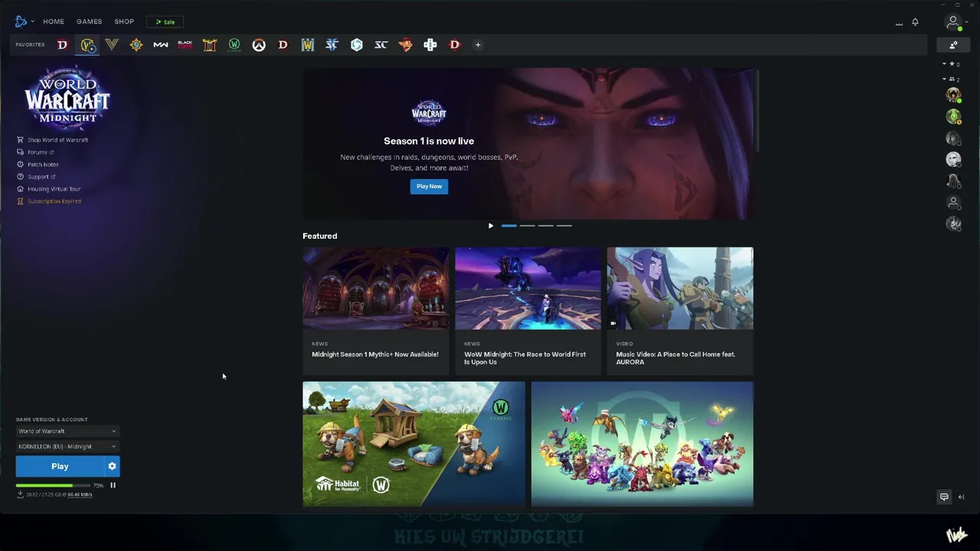
Task: Select the Diablo icon beside the Favorites label
Action: pos(63,45)
